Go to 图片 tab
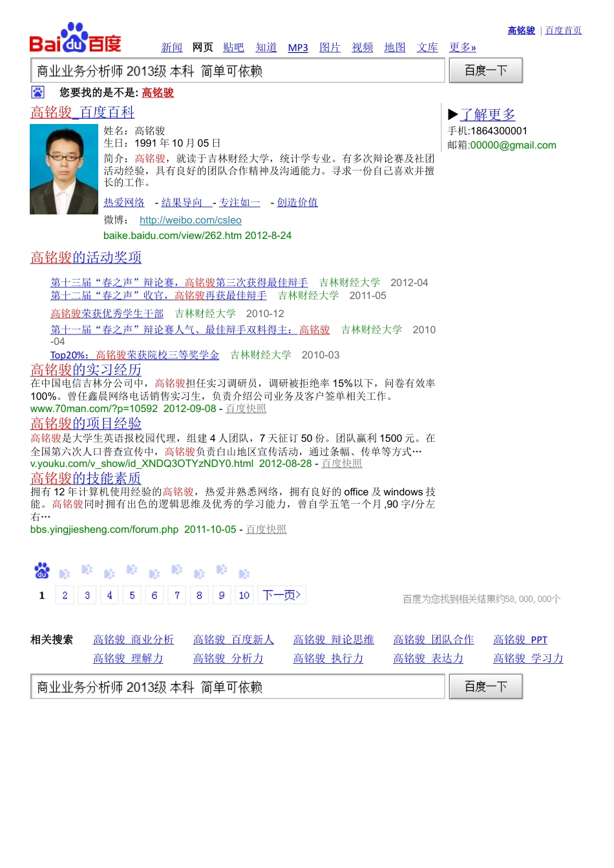Viewport: 614px width, 868px height. (330, 47)
